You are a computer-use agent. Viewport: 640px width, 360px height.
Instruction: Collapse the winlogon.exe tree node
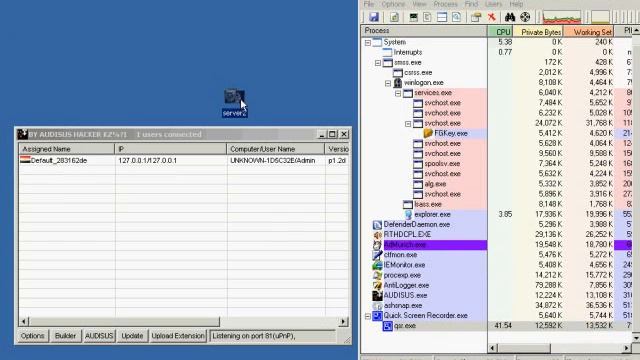click(x=388, y=83)
